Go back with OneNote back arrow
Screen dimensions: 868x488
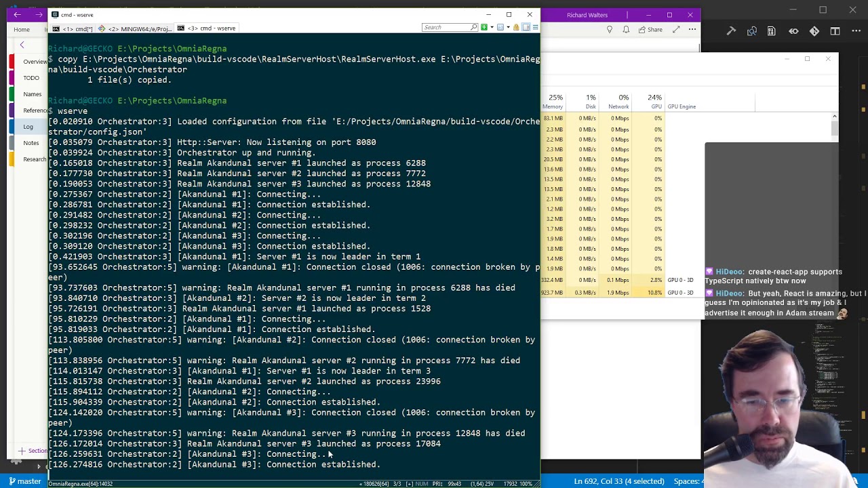coord(17,14)
